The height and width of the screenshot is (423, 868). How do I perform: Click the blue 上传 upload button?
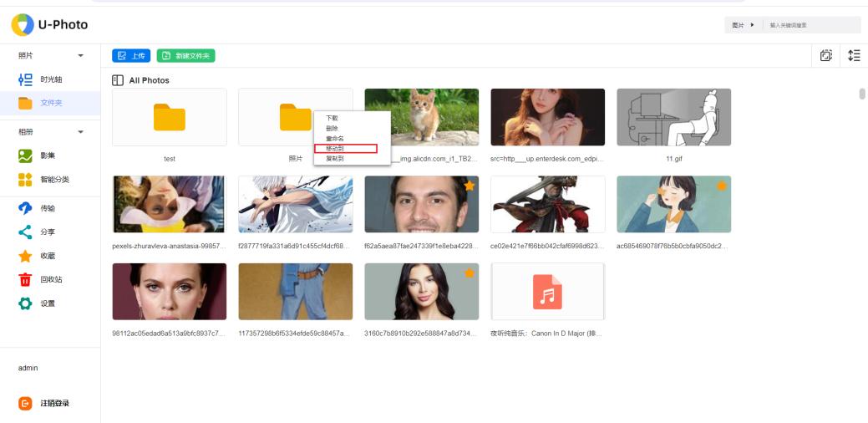tap(131, 55)
